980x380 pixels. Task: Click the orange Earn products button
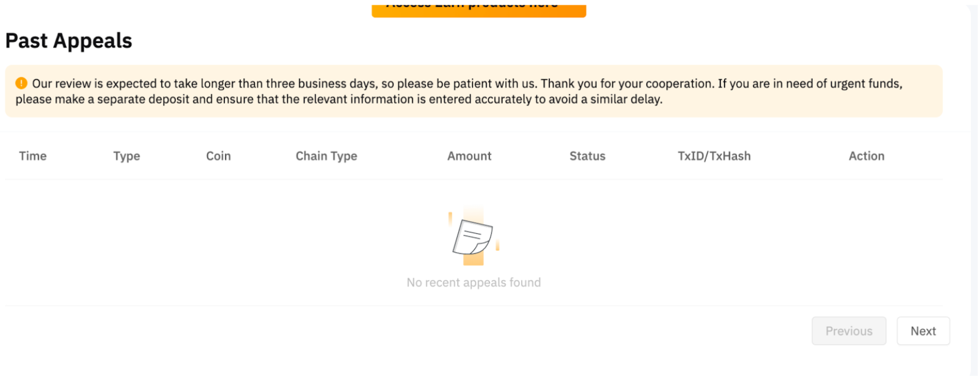(x=479, y=10)
